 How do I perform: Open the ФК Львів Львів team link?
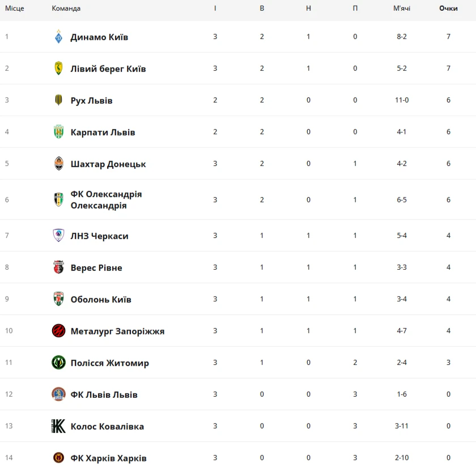pos(104,395)
